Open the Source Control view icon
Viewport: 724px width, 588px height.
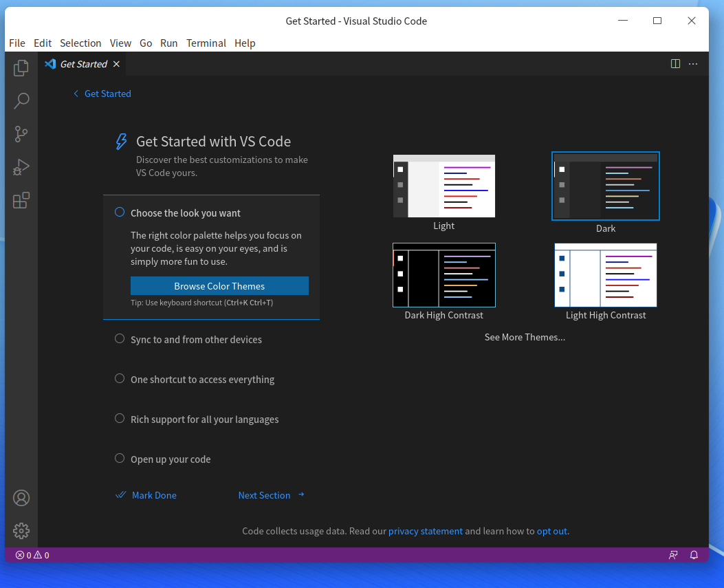pos(21,134)
